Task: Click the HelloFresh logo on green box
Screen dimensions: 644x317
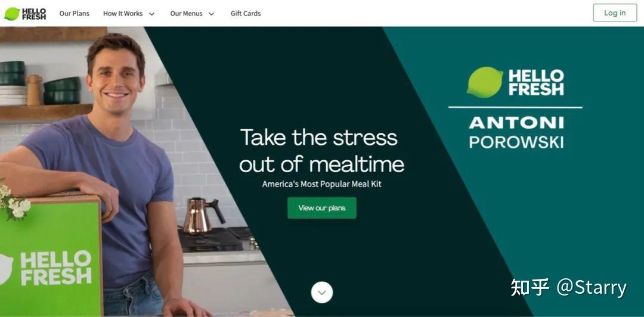Action: [46, 268]
